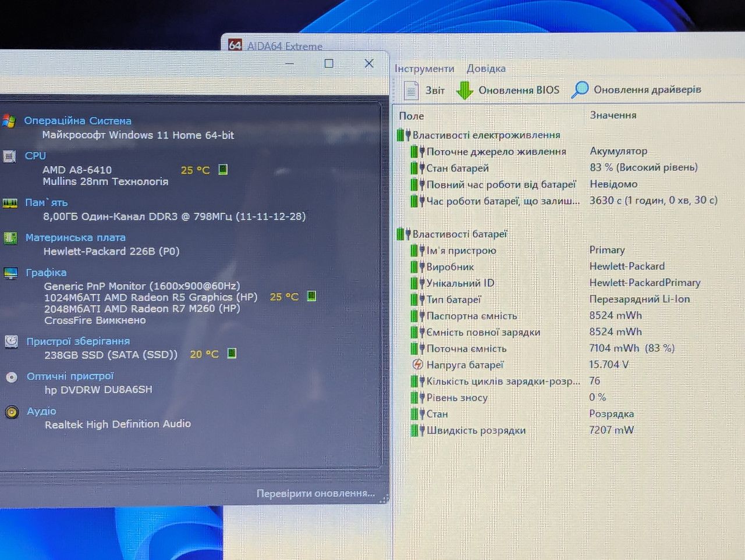
Task: Click the Оптичні пристрої disc icon
Action: click(x=12, y=377)
